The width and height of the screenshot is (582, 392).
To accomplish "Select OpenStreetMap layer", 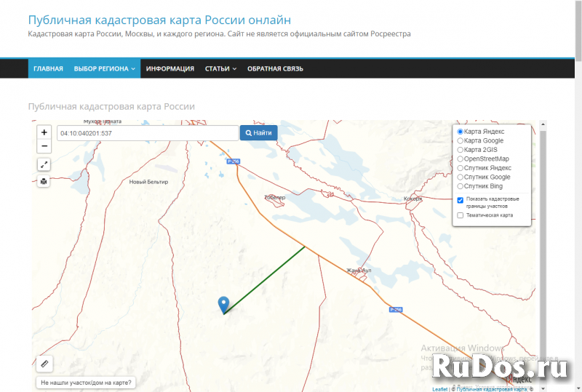I will 461,159.
